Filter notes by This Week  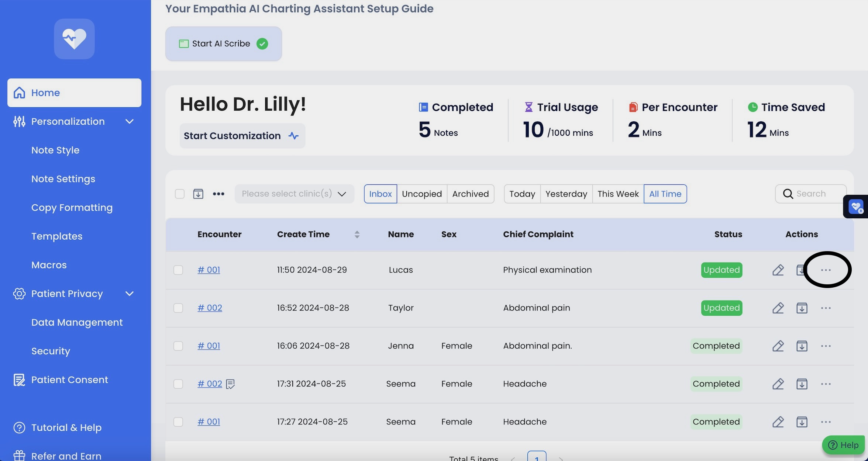(618, 194)
